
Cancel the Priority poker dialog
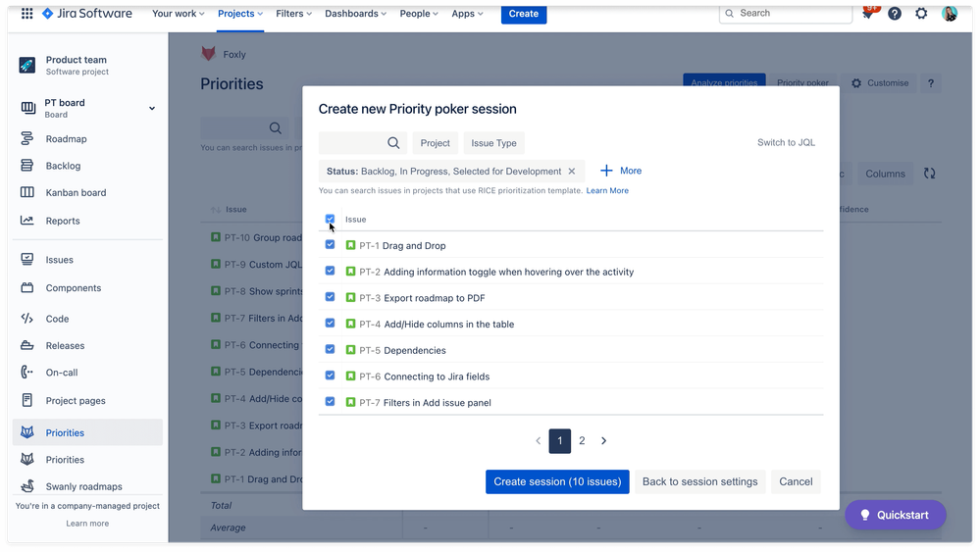click(x=796, y=481)
